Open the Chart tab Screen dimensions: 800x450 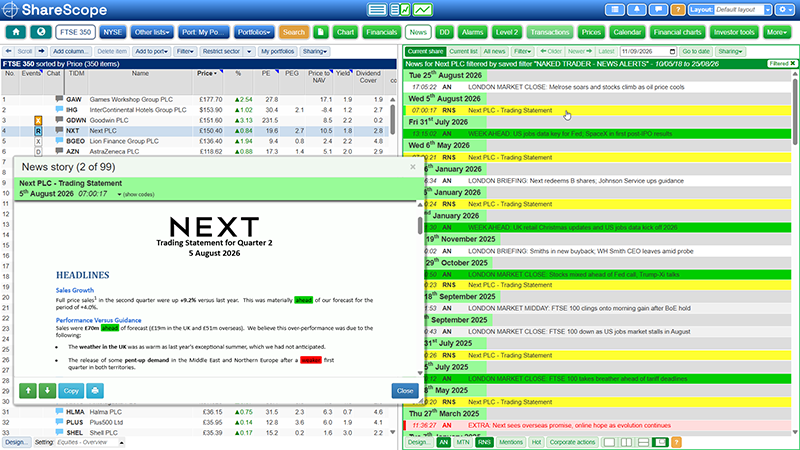point(345,32)
